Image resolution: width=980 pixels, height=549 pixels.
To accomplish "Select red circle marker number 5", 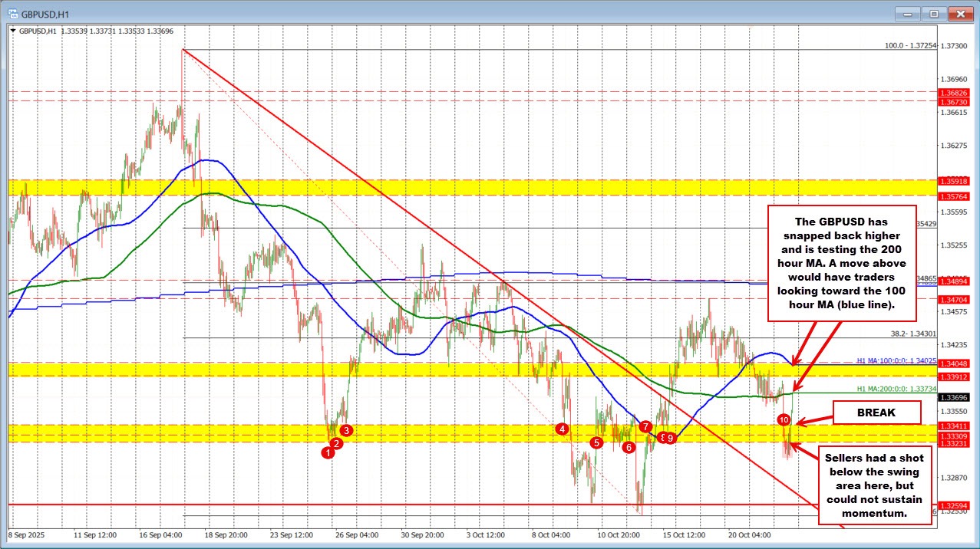I will 596,442.
